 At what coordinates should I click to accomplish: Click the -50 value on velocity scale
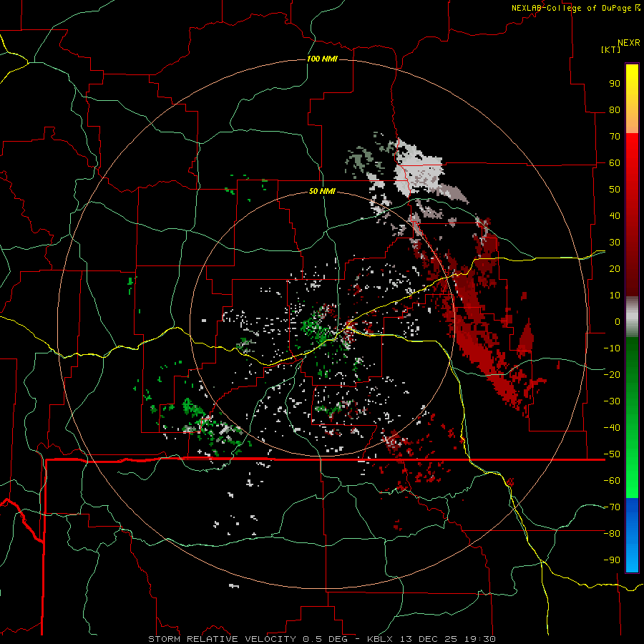[x=612, y=454]
